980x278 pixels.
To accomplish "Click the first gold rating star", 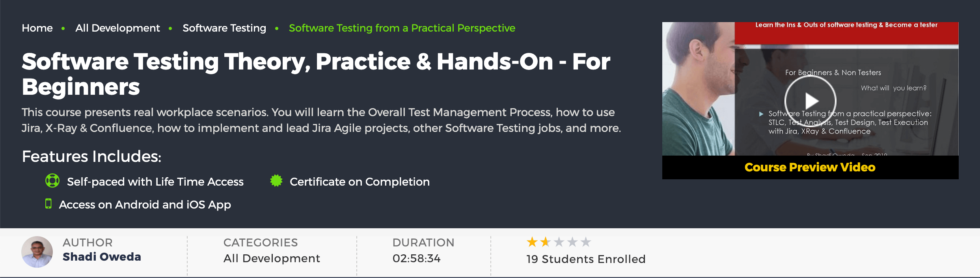I will tap(532, 242).
